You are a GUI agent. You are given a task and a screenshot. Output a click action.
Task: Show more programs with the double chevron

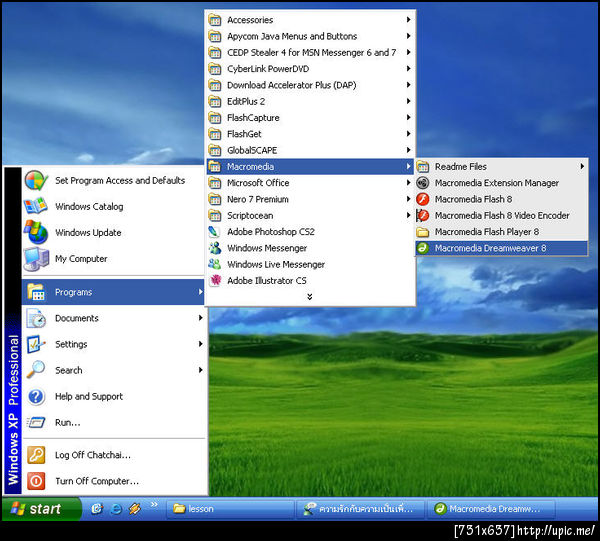(310, 297)
